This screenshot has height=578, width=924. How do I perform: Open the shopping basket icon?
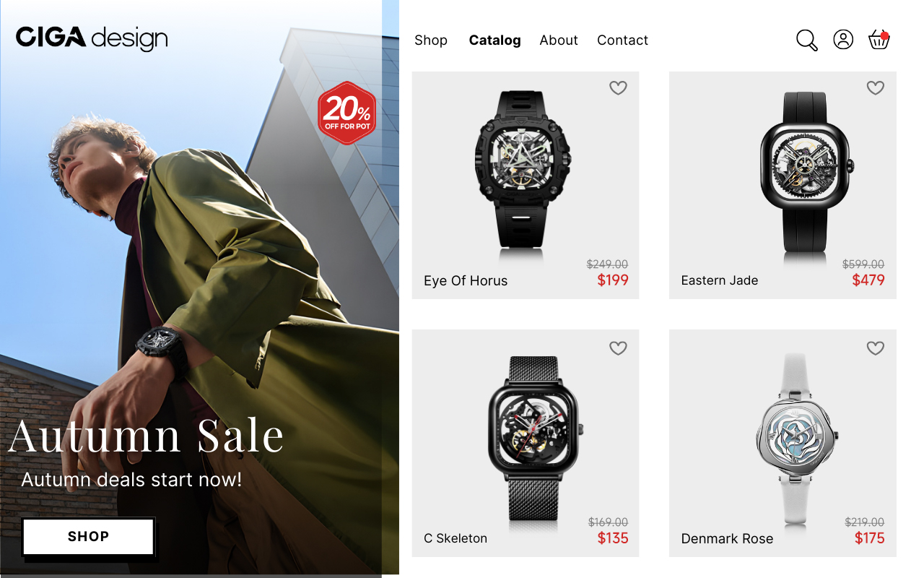[879, 39]
